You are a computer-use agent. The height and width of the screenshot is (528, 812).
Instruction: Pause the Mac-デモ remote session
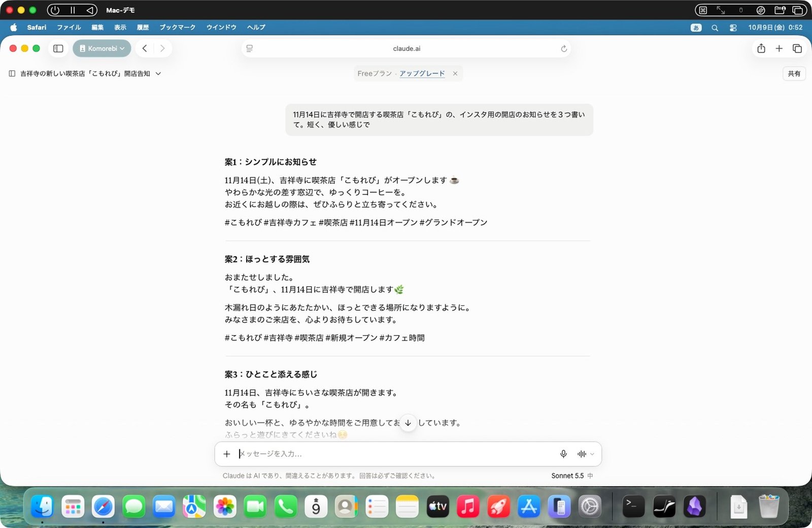73,10
